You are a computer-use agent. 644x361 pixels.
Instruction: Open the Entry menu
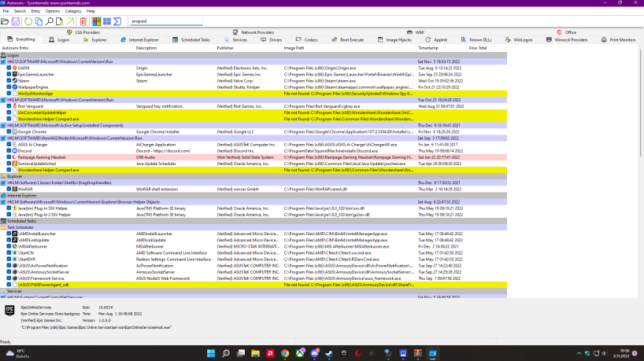(35, 11)
